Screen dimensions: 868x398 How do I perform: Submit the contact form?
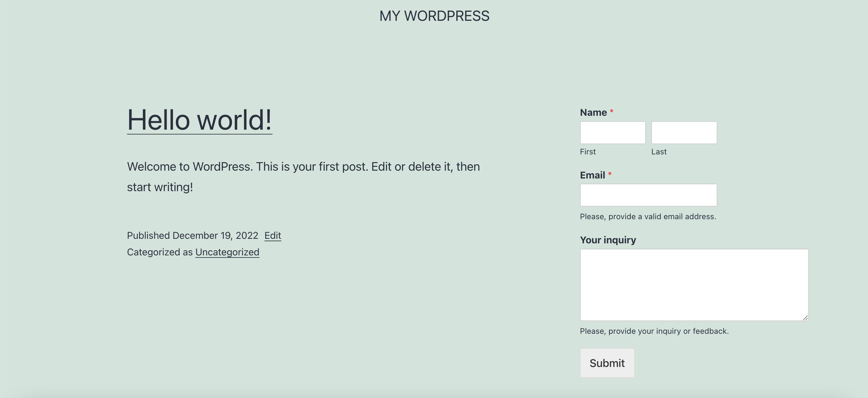[607, 363]
